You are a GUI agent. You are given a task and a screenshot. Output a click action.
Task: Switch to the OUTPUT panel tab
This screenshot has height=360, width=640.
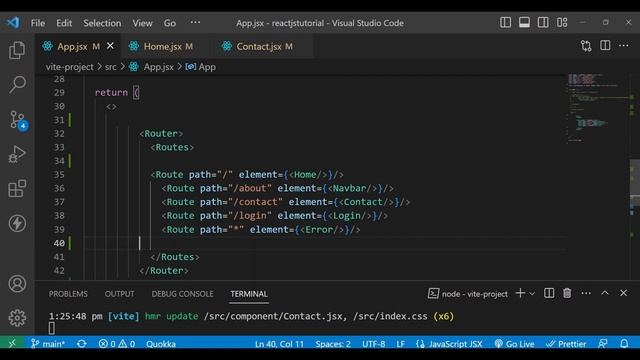click(x=119, y=294)
